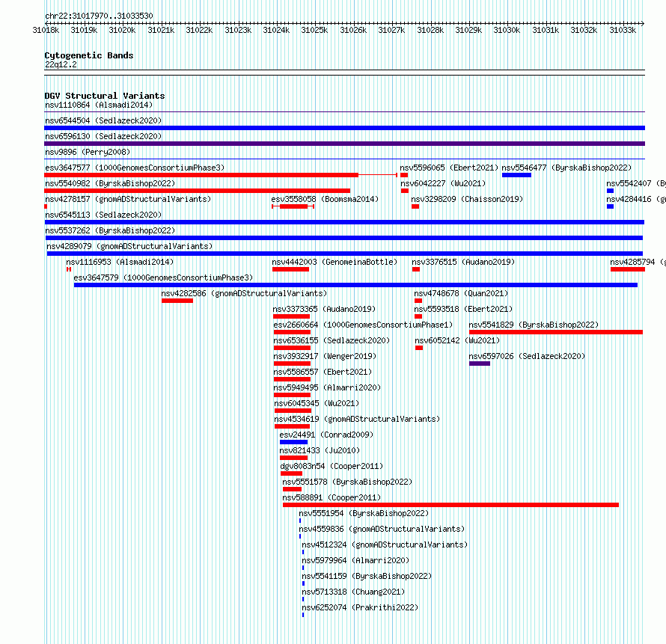
Task: Click the nsv6045345 (Wu2021) label
Action: click(317, 403)
